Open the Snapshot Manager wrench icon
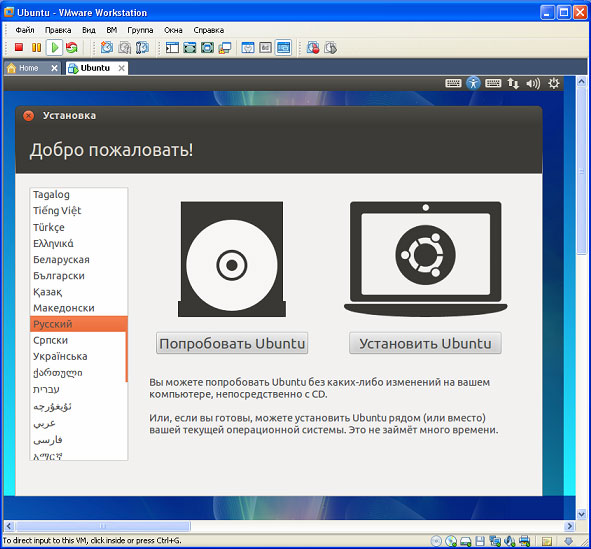This screenshot has width=591, height=549. click(x=142, y=47)
